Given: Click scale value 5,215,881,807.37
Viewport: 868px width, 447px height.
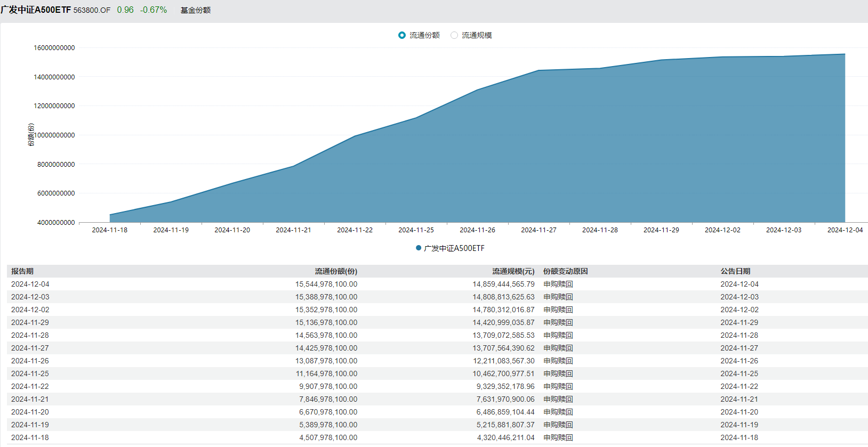Looking at the screenshot, I should pos(505,425).
